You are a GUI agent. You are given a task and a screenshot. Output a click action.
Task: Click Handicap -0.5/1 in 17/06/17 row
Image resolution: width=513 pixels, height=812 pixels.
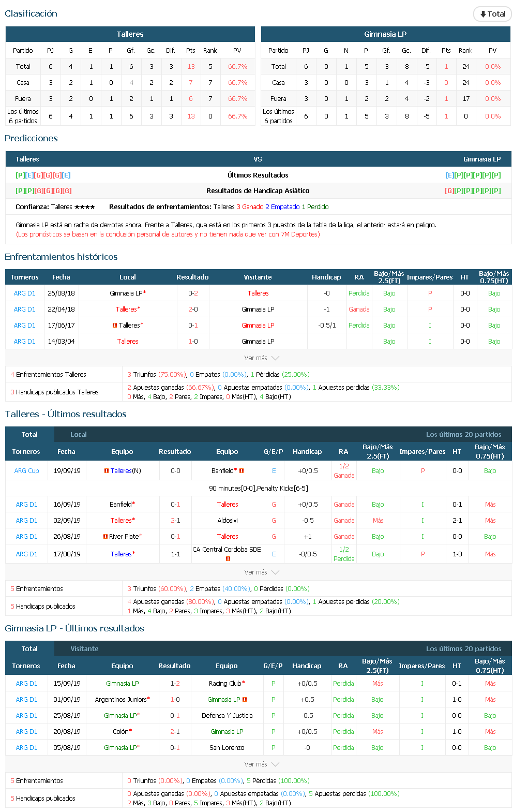[x=327, y=326]
